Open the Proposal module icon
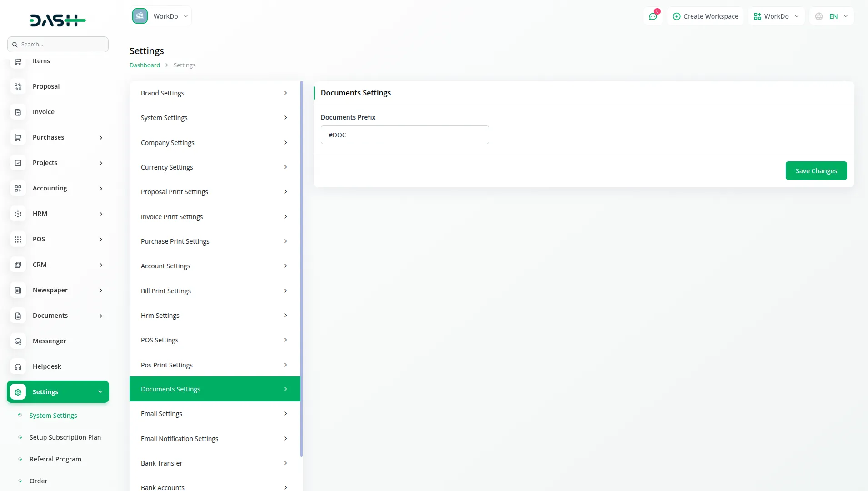Viewport: 868px width, 491px height. [x=18, y=86]
